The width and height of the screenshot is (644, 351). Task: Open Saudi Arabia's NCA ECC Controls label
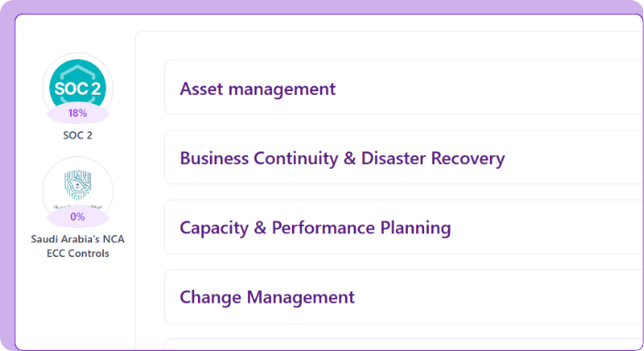point(78,246)
